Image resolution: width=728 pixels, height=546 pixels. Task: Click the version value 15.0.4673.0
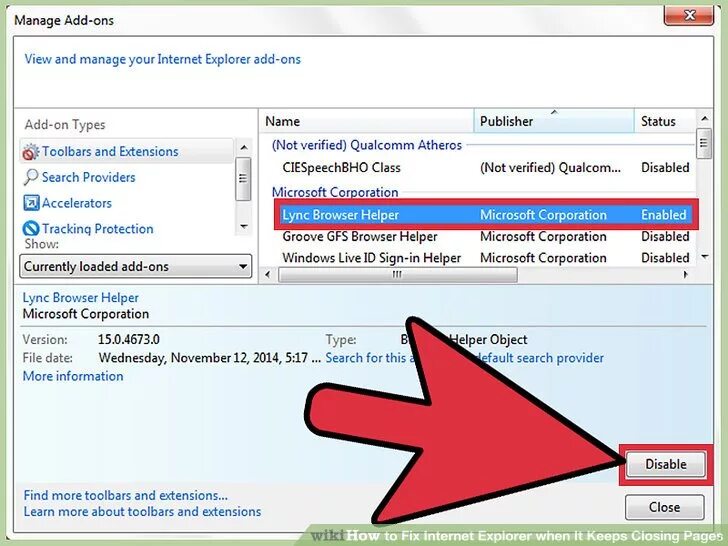click(129, 339)
